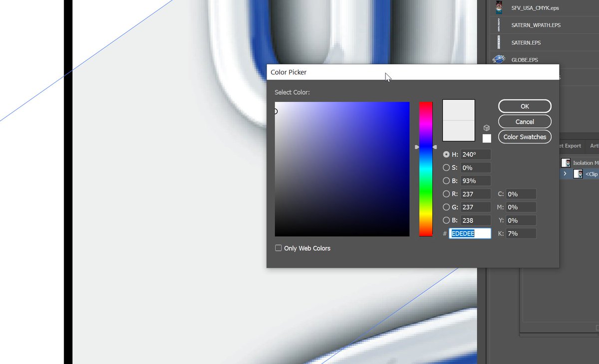Click the magenta M percentage field
This screenshot has width=599, height=364.
(521, 207)
